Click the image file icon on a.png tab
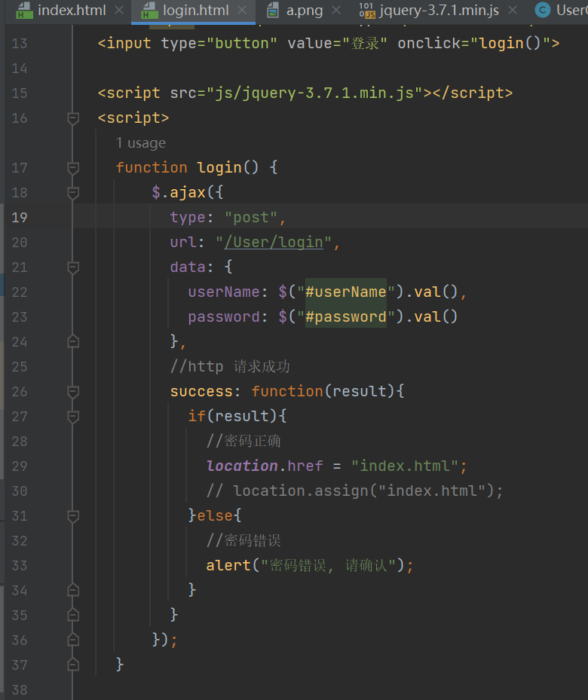 (x=273, y=11)
